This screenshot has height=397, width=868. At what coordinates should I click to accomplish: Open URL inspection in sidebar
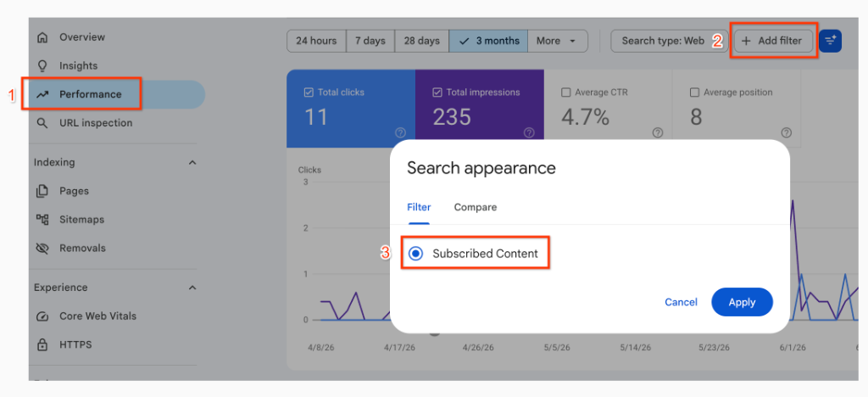pos(96,123)
